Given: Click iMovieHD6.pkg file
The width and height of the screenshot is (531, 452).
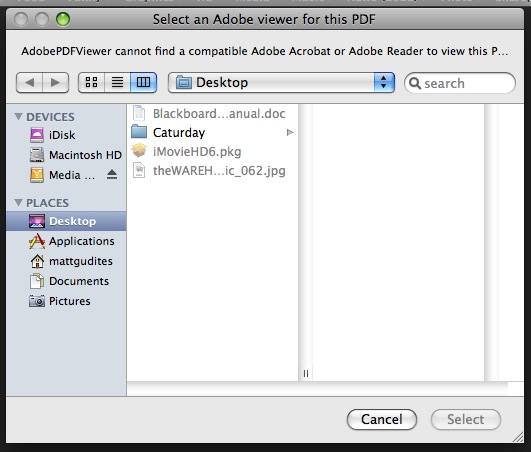Looking at the screenshot, I should tap(212, 152).
